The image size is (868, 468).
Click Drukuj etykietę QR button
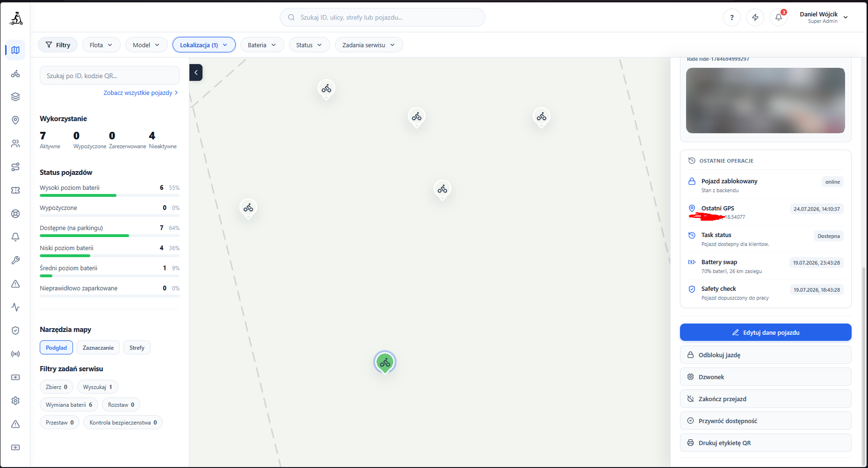click(x=766, y=443)
